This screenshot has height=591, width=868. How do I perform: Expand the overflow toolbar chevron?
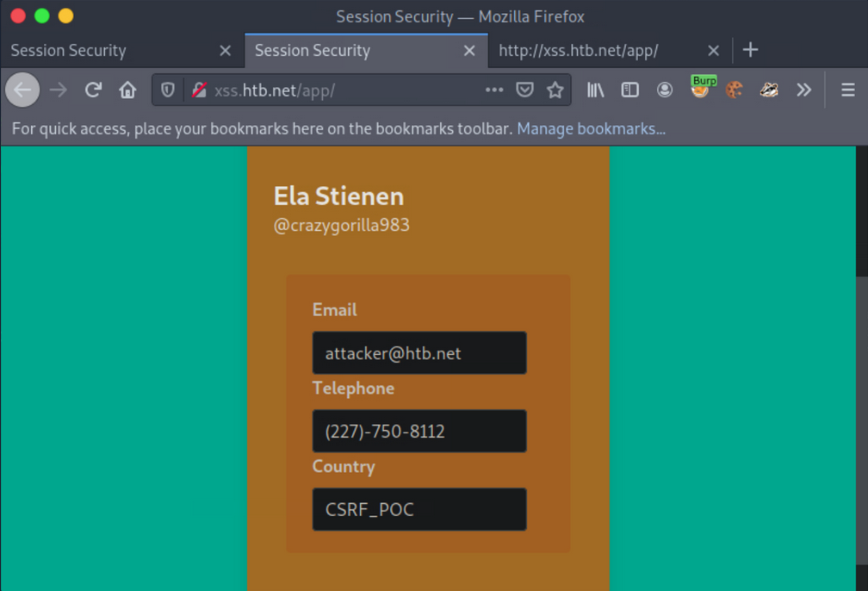point(803,90)
